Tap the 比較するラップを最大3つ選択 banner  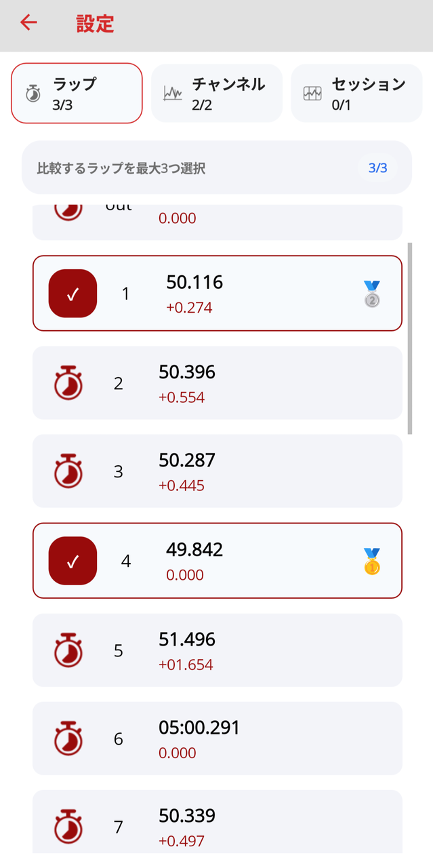tap(217, 167)
